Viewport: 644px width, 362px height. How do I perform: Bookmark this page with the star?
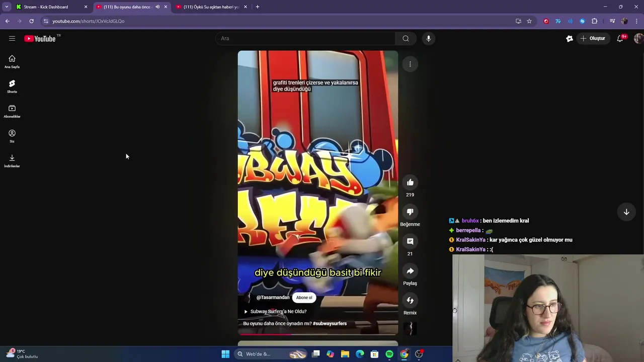tap(529, 21)
